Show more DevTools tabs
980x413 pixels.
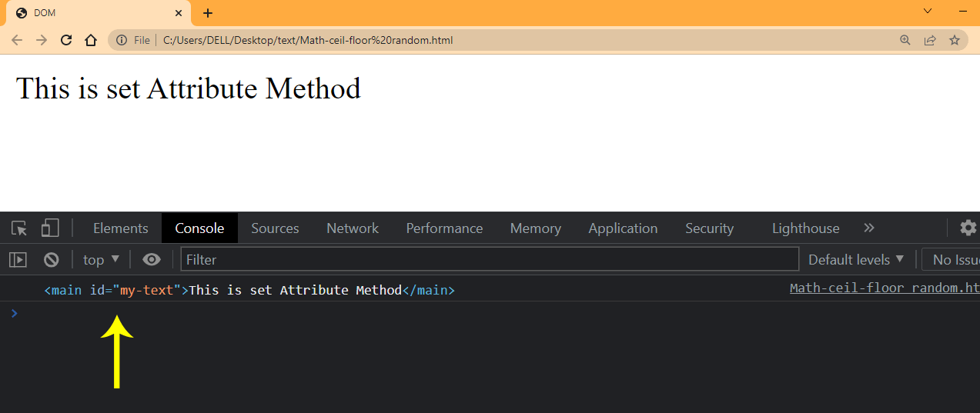[869, 228]
